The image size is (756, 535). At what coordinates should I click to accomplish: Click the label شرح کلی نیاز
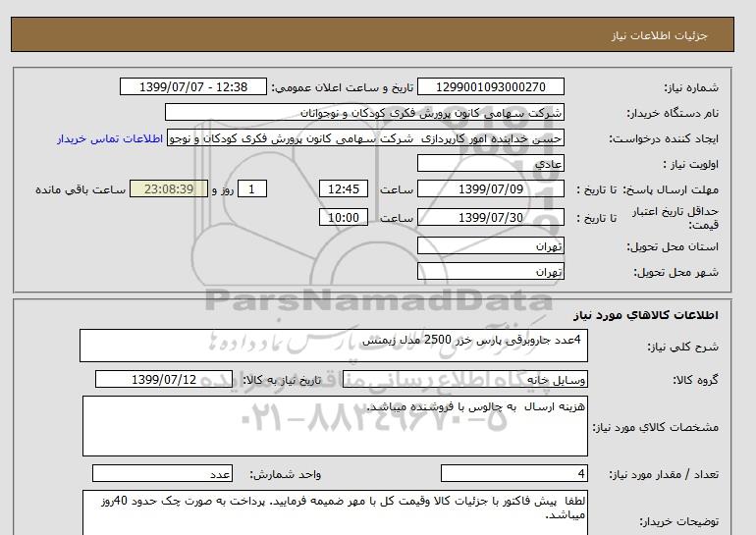(x=682, y=347)
